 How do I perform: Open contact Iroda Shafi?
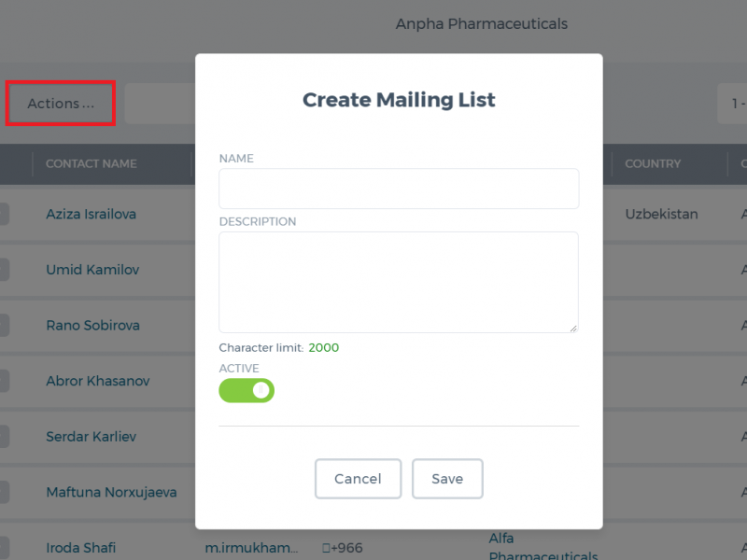pyautogui.click(x=80, y=548)
